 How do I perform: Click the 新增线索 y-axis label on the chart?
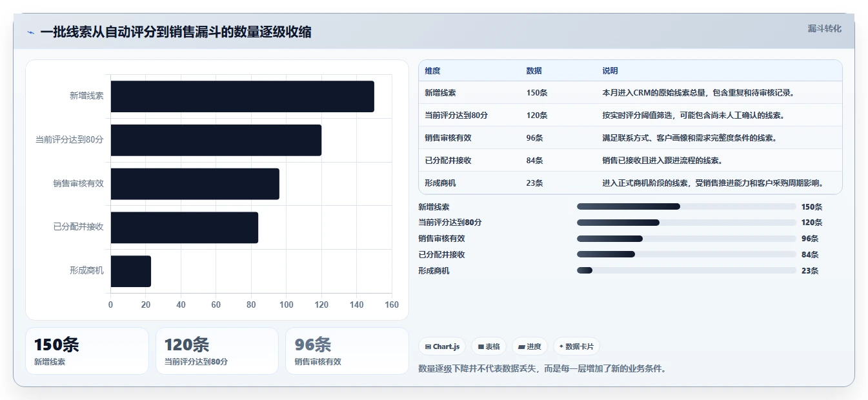(86, 96)
